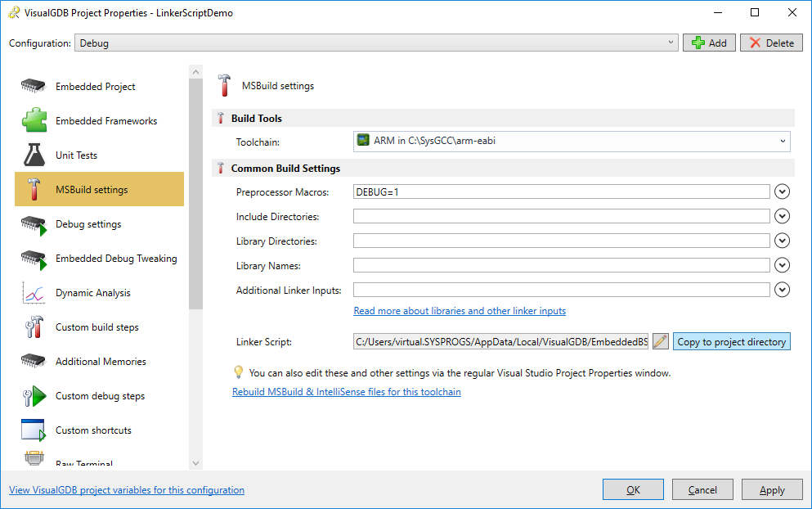Click the Additional Memories chip icon

[34, 361]
